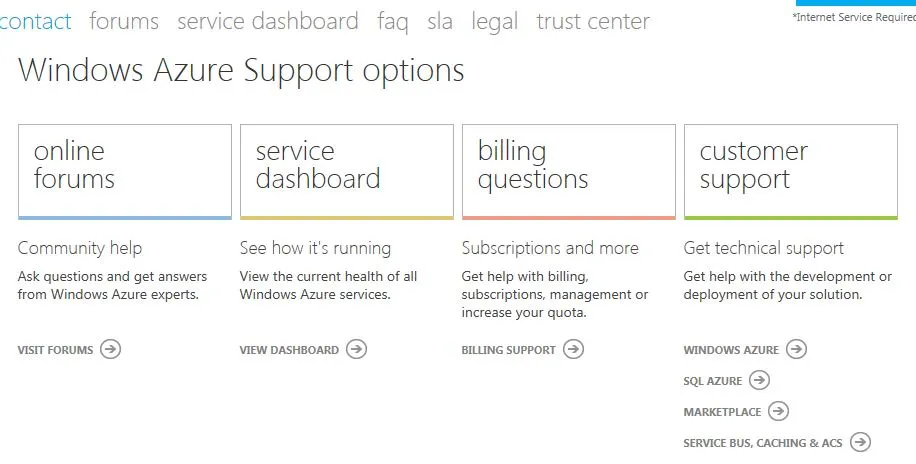Click arrow icon next to Visit Forums
The height and width of the screenshot is (464, 916).
tap(111, 350)
